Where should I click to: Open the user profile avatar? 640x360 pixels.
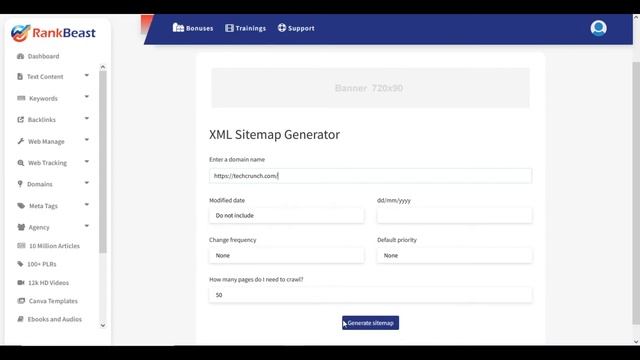point(598,28)
